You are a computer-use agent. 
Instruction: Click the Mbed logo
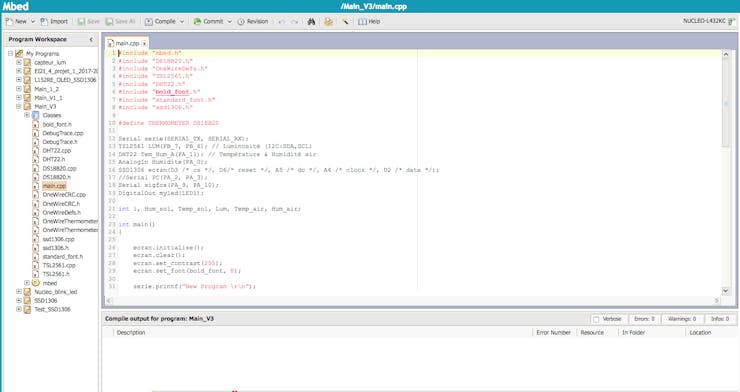[x=16, y=6]
